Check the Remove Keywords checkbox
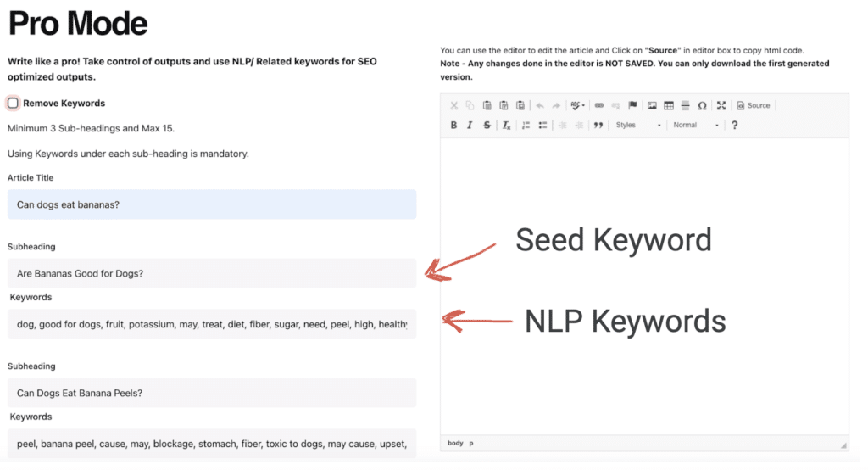868x470 pixels. coord(14,104)
